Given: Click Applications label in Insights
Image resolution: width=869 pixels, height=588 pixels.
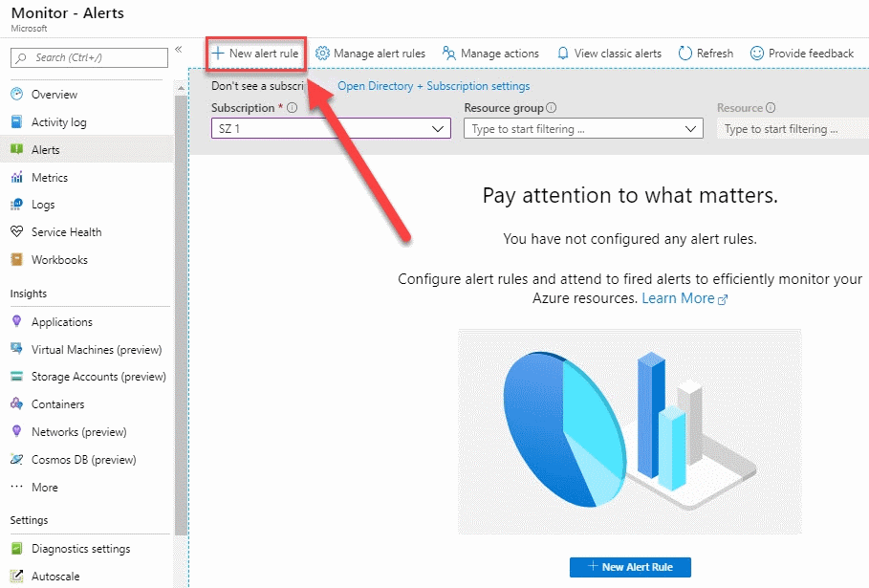Looking at the screenshot, I should (61, 322).
